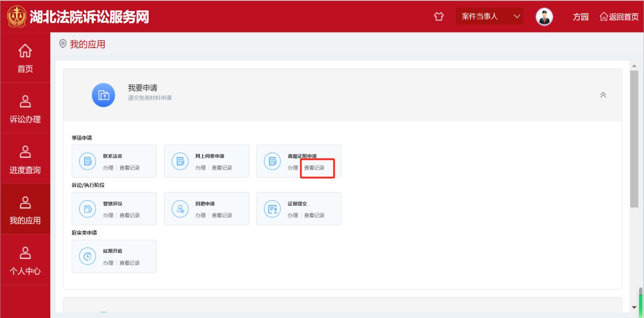
Task: Click 办理 under 网上阅卷申请
Action: (x=200, y=168)
